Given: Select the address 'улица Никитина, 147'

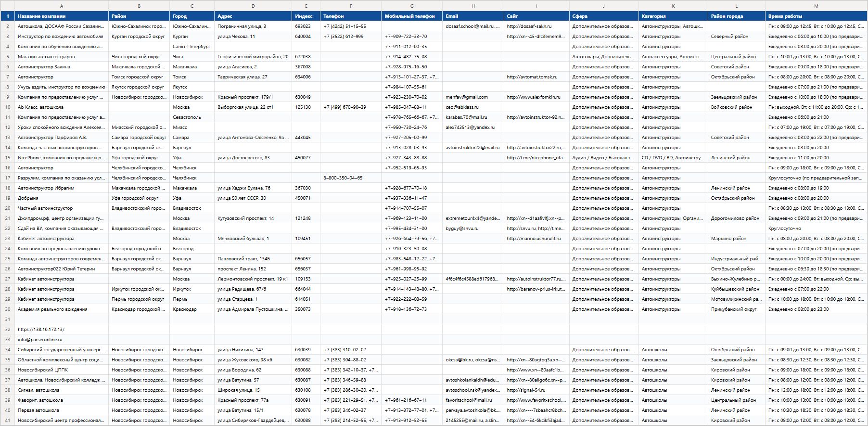Looking at the screenshot, I should tap(253, 350).
